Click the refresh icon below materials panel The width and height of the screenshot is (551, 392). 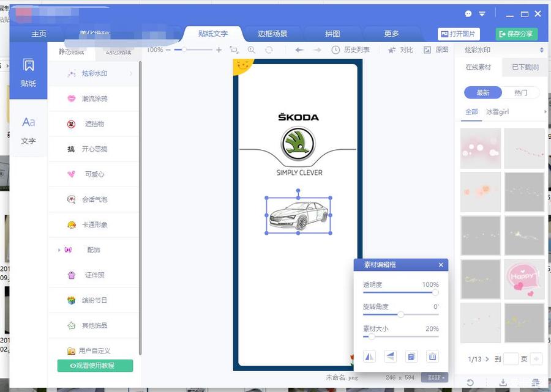[x=470, y=382]
